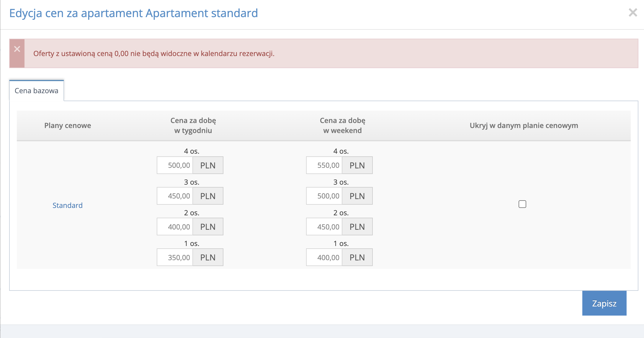
Task: Click the PLN label next to weekday 4-person price
Action: point(208,165)
